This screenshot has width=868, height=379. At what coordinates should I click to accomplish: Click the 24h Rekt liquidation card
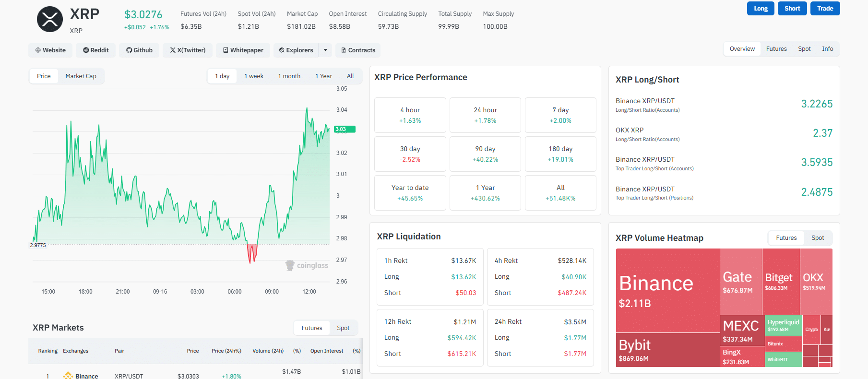[x=540, y=338]
